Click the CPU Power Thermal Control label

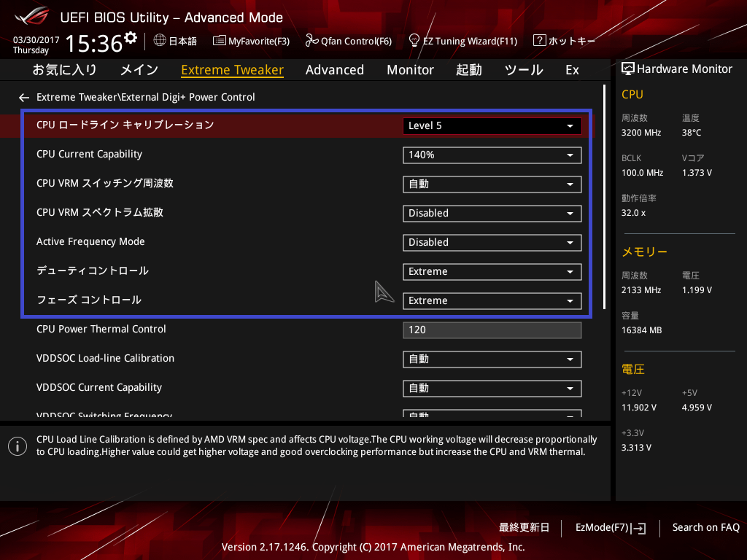[101, 329]
